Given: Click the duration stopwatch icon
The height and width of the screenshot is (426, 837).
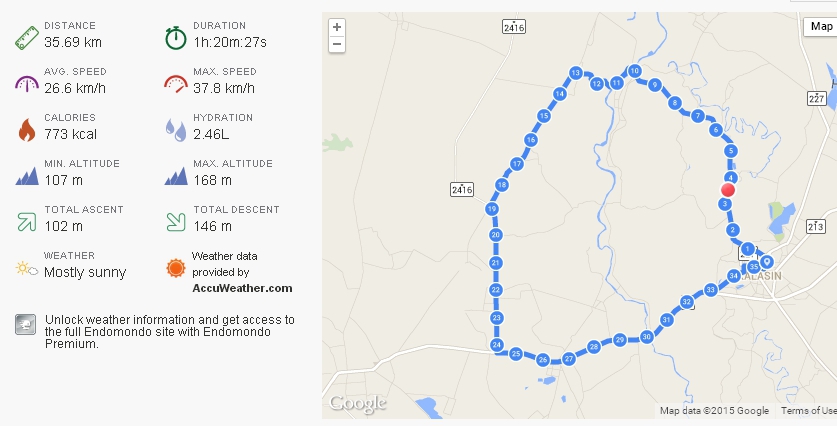Looking at the screenshot, I should (x=175, y=37).
